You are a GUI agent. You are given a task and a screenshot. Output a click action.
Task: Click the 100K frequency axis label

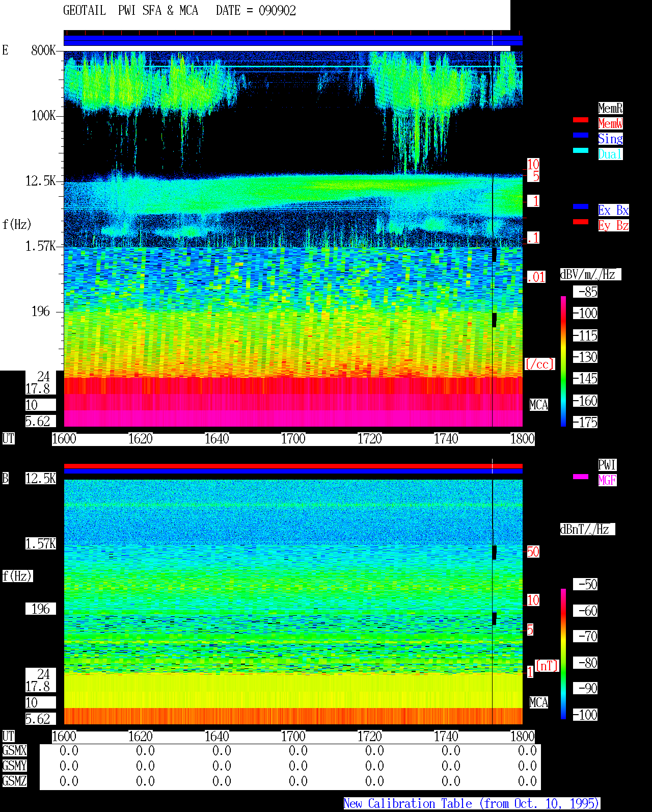click(43, 115)
